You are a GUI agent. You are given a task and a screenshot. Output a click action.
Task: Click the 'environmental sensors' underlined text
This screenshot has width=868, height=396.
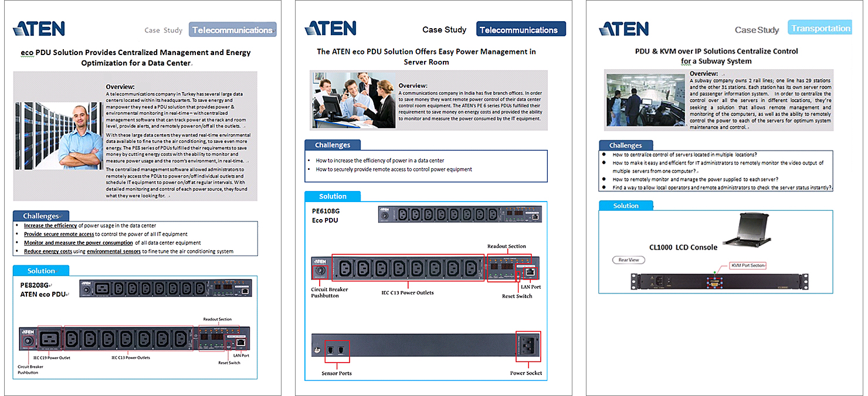pyautogui.click(x=114, y=251)
